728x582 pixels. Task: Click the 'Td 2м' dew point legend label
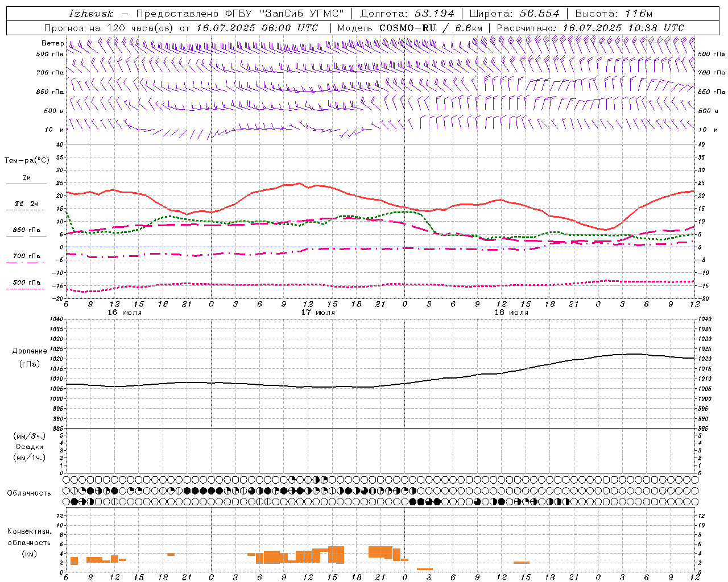pyautogui.click(x=27, y=203)
